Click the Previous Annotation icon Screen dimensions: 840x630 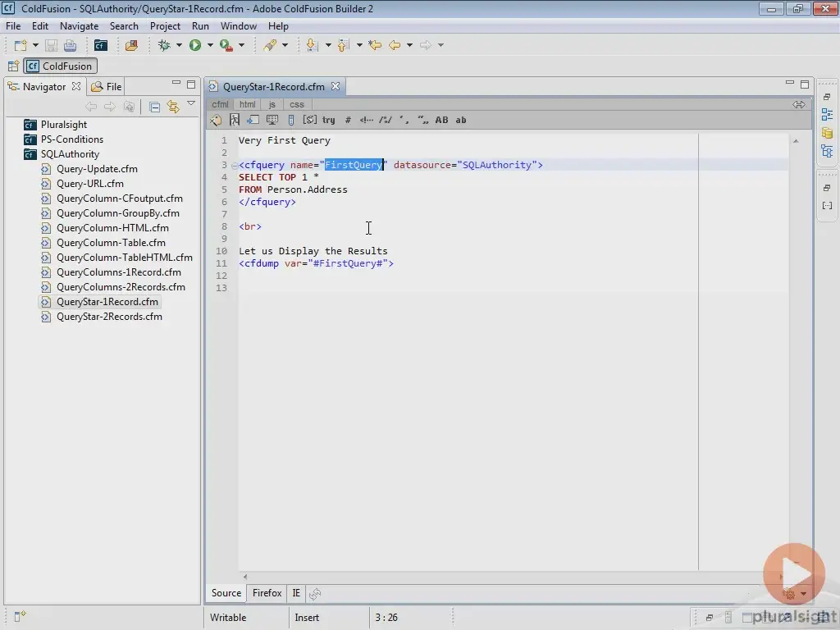click(x=344, y=46)
